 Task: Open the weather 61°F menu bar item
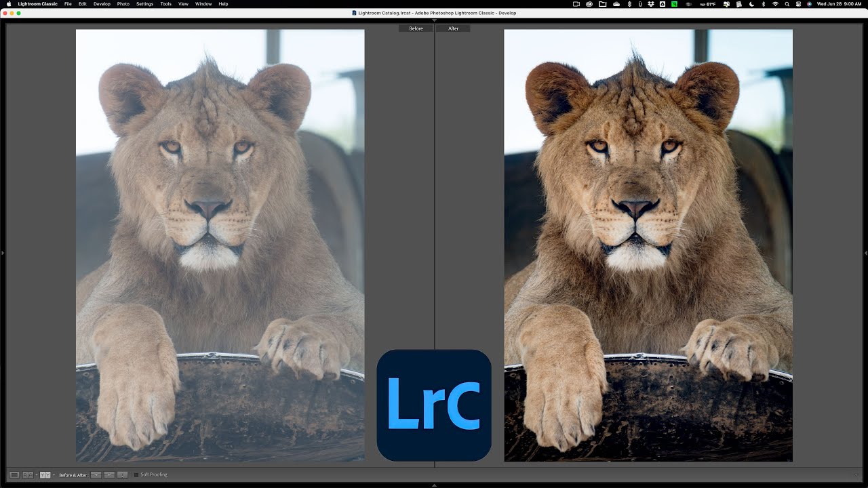(x=708, y=4)
